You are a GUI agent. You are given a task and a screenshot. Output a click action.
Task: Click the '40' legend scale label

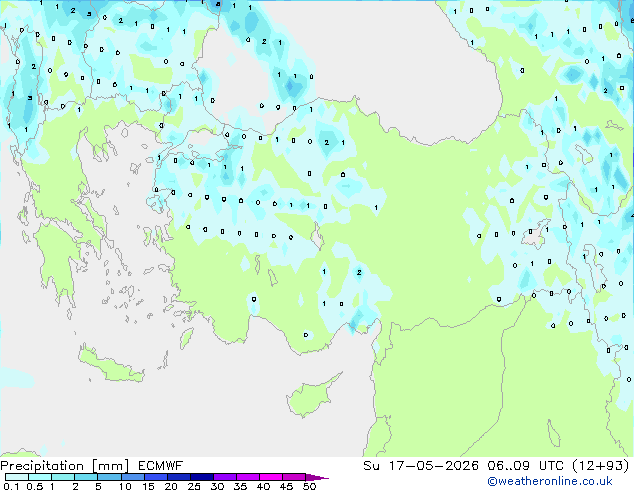click(263, 486)
